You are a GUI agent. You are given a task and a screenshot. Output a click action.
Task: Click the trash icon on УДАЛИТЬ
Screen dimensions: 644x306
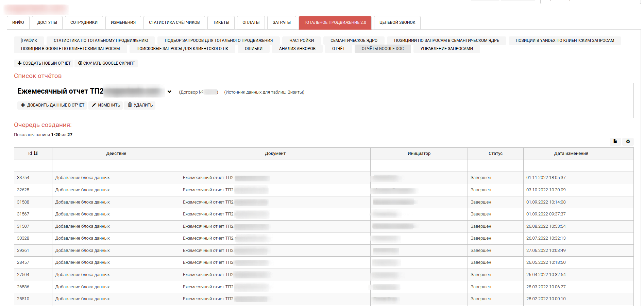point(130,105)
